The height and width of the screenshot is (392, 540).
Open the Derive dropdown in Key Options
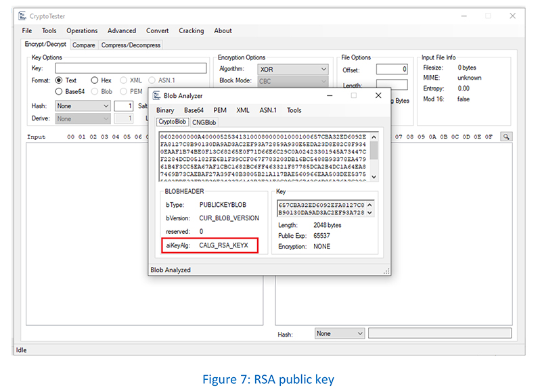pos(83,119)
